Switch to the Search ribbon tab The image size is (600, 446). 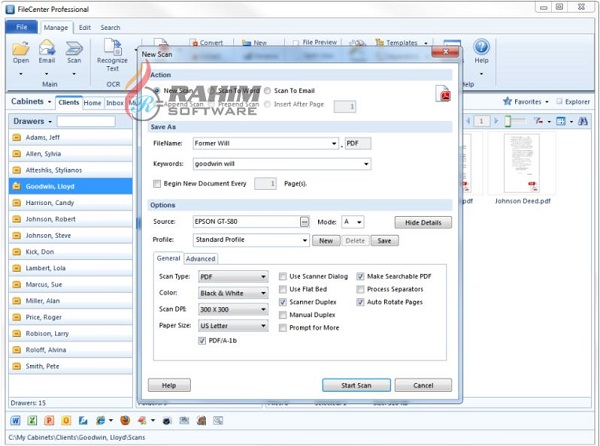click(110, 28)
